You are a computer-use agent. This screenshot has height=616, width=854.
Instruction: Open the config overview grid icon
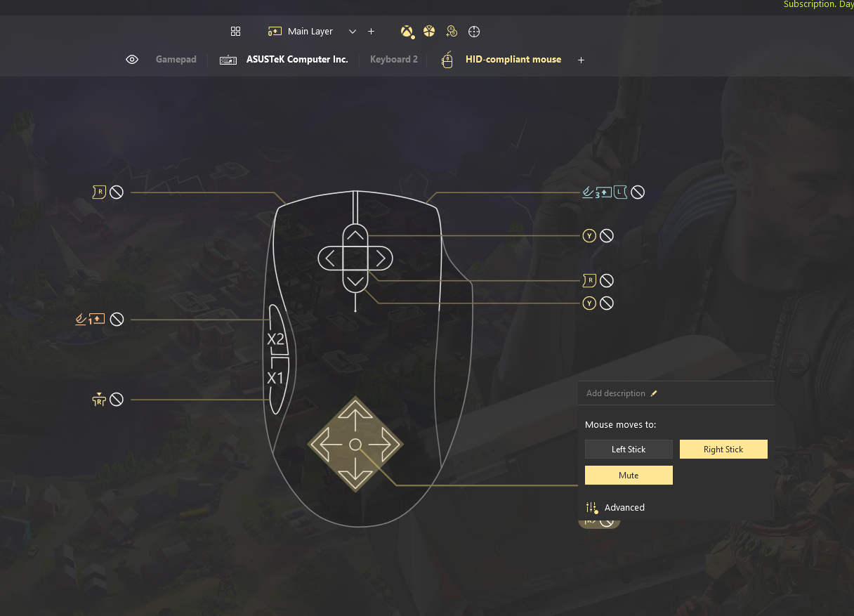[236, 32]
